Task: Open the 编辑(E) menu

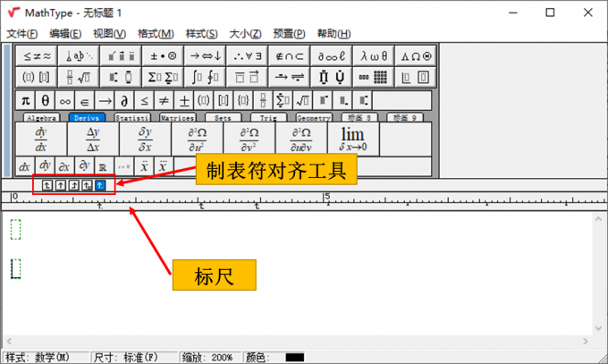Action: 65,34
